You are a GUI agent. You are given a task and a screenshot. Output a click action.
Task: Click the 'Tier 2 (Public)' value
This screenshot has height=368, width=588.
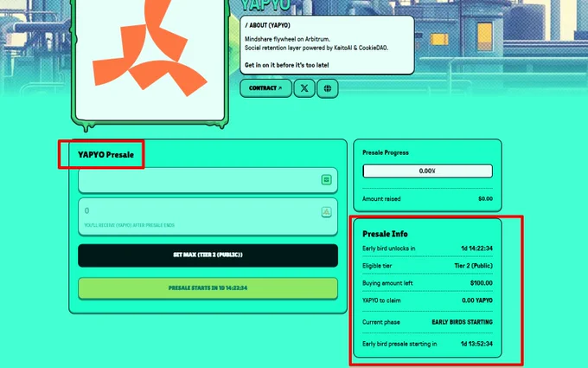473,266
